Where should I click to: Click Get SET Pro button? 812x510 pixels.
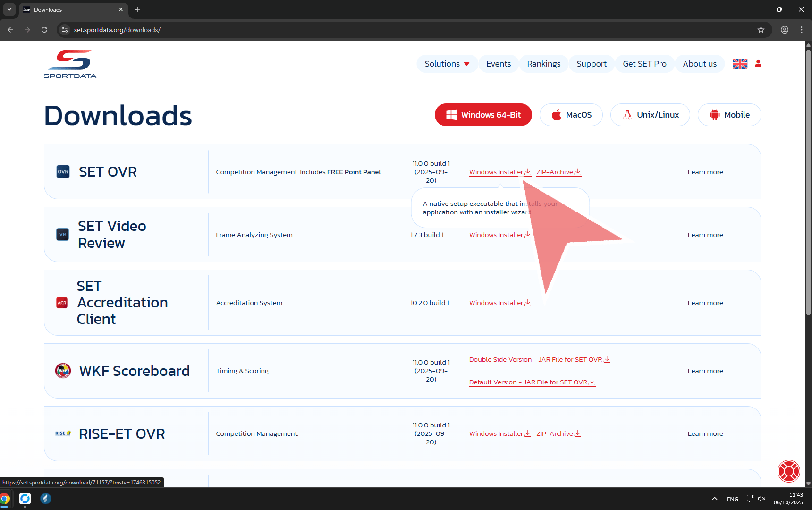point(644,64)
